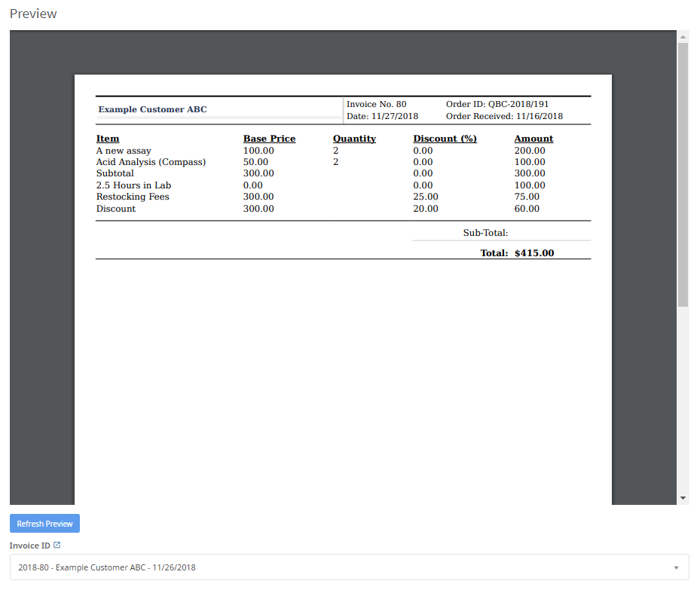The image size is (700, 590).
Task: Click the 'Quantity' column header
Action: [354, 139]
